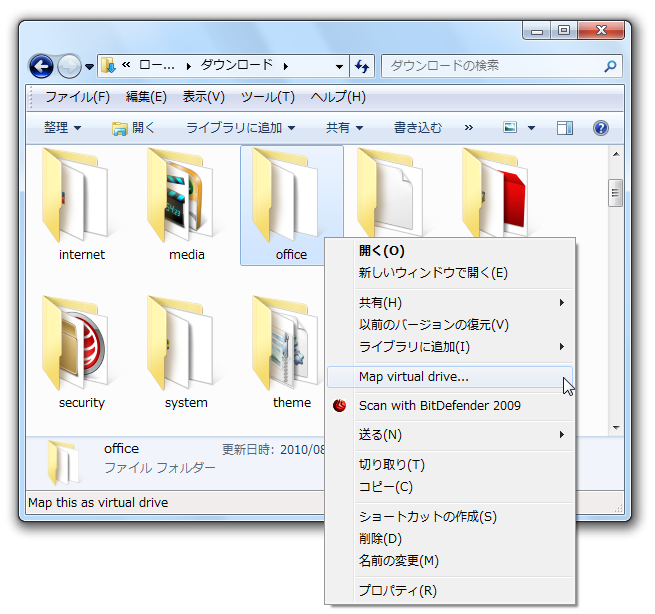Select the system folder

tap(186, 353)
